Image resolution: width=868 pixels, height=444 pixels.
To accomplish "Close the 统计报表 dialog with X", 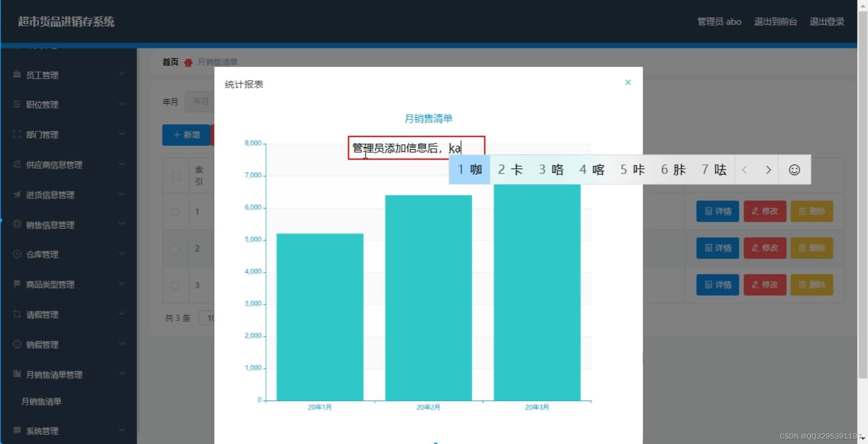I will [x=628, y=82].
